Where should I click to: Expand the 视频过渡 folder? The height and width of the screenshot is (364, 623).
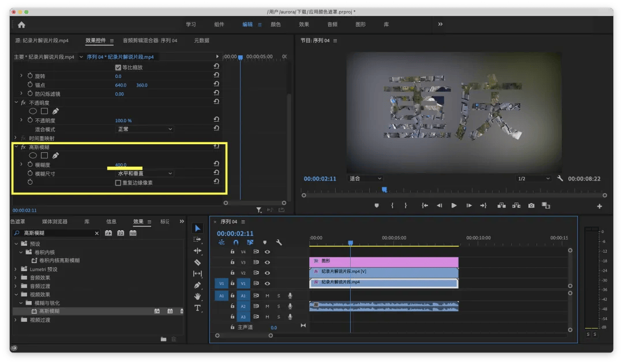pos(16,320)
